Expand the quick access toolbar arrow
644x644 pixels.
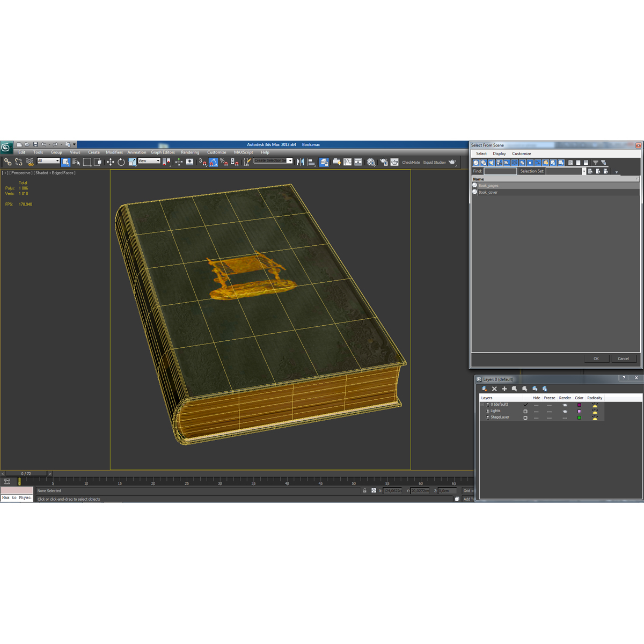click(74, 144)
